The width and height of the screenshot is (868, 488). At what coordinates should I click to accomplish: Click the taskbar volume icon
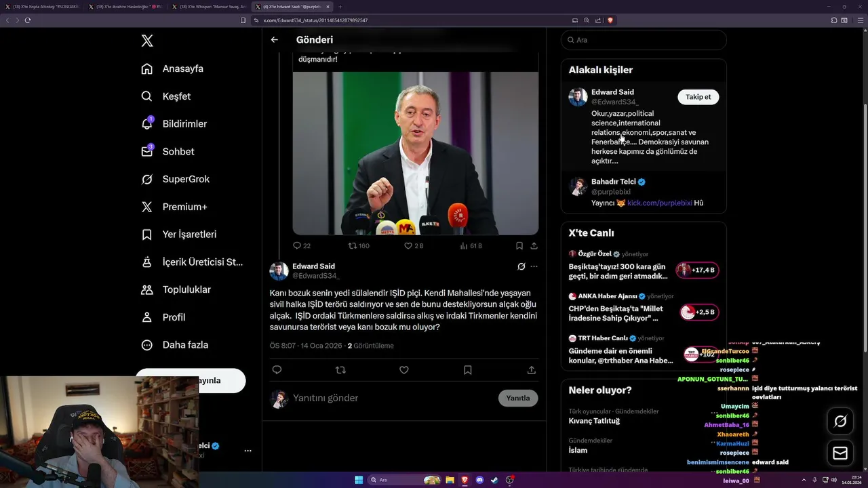pos(833,480)
